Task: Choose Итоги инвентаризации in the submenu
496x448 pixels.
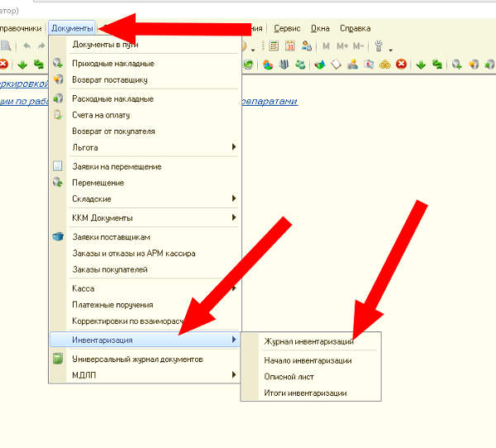Action: click(305, 393)
